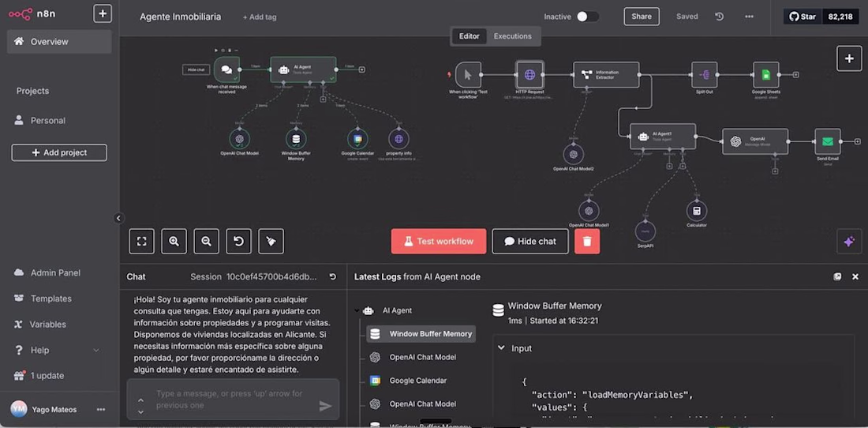Viewport: 868px width, 428px height.
Task: Click the GitHub Star button
Action: pos(803,17)
